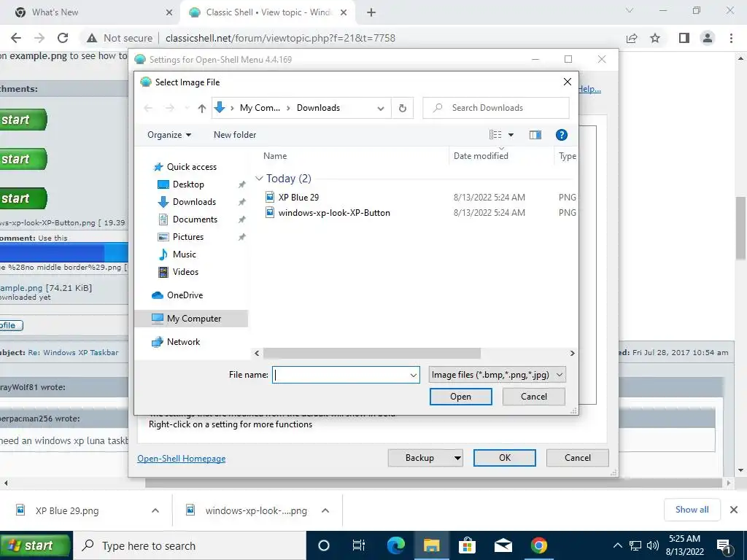Create a New folder

[235, 135]
